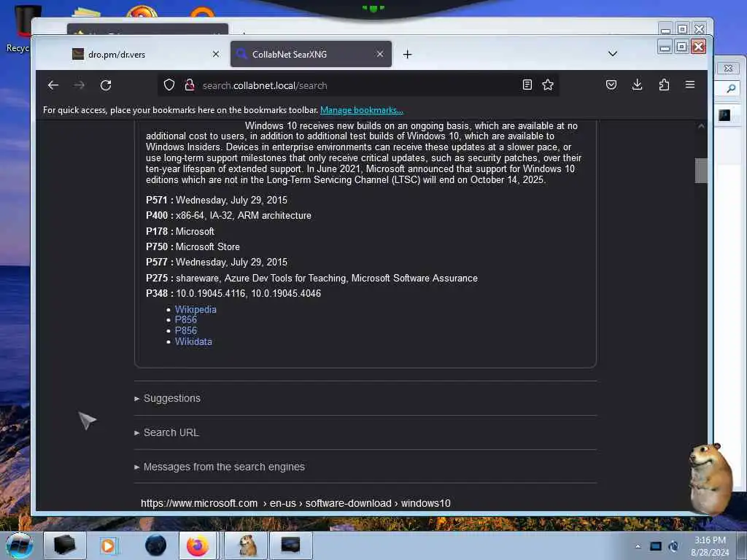Click the search magnifier in background window

click(x=731, y=88)
